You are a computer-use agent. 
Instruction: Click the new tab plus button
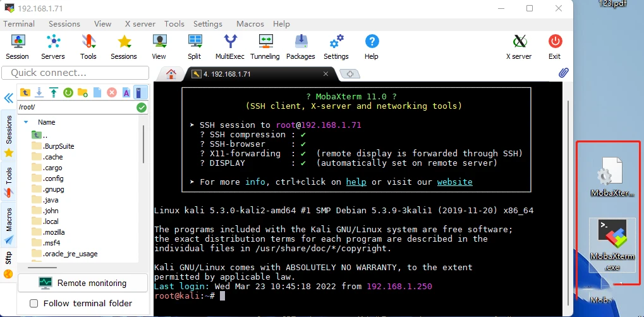click(x=350, y=74)
